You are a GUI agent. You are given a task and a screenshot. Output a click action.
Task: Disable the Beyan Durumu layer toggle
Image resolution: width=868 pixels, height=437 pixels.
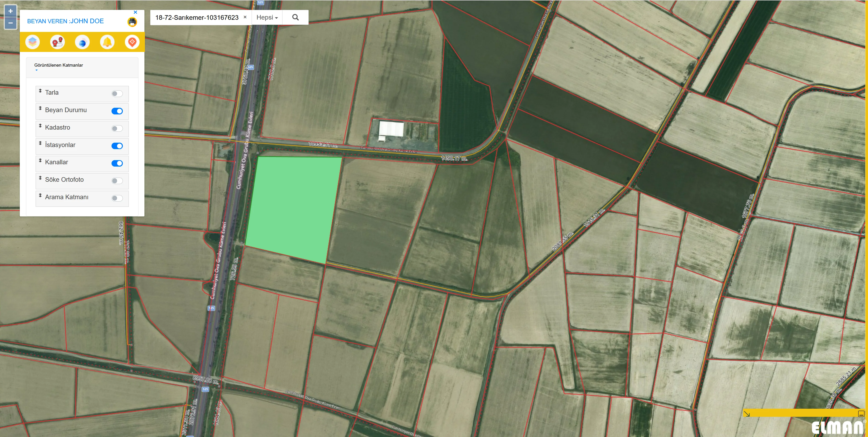coord(117,111)
